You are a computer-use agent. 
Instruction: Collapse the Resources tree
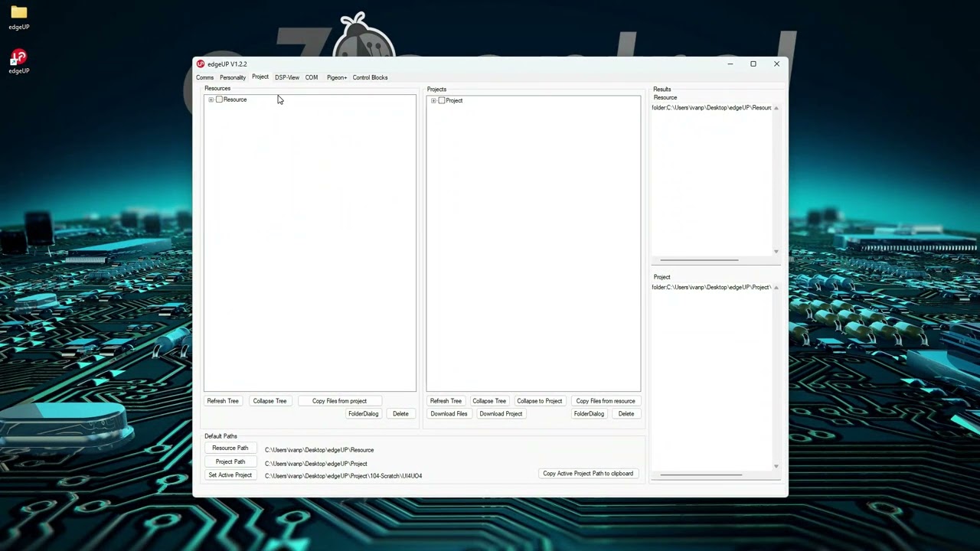coord(269,401)
